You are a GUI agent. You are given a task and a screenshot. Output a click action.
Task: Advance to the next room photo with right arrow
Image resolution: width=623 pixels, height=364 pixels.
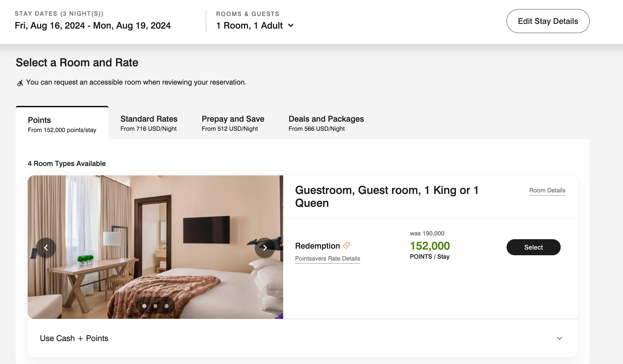(x=265, y=248)
